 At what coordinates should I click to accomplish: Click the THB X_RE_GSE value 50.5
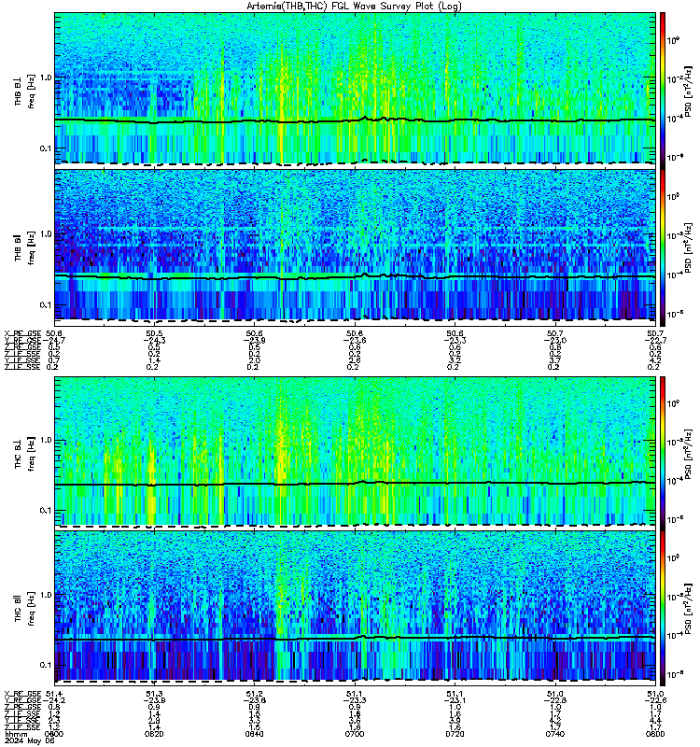click(154, 333)
